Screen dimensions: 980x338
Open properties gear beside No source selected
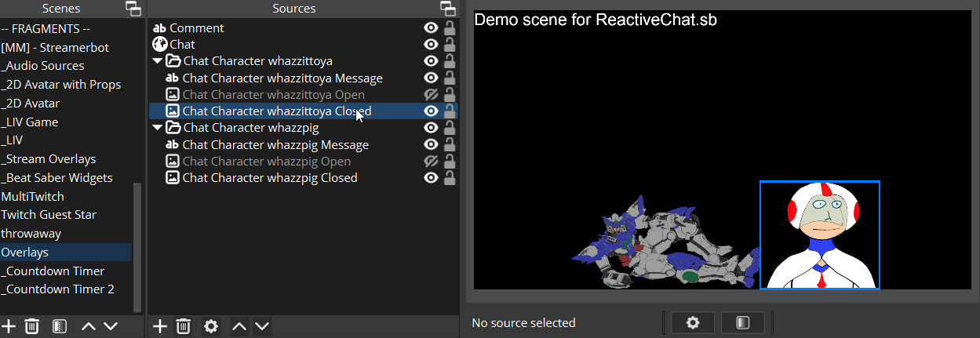point(692,322)
